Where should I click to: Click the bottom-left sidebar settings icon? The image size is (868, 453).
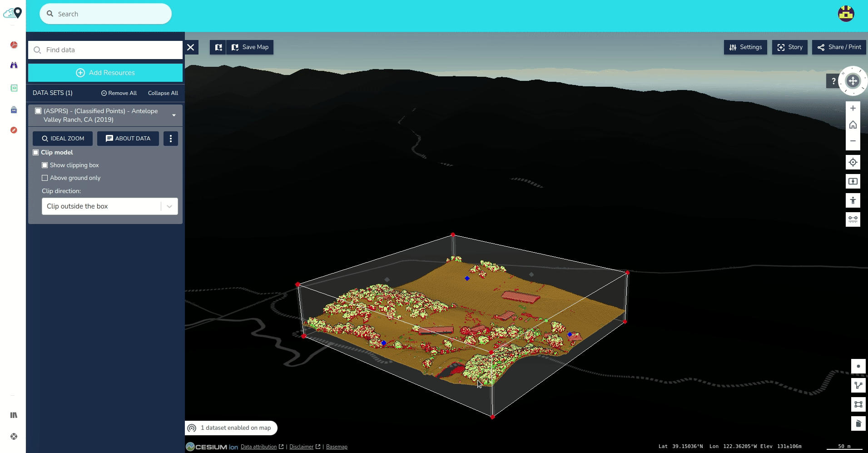pyautogui.click(x=14, y=436)
